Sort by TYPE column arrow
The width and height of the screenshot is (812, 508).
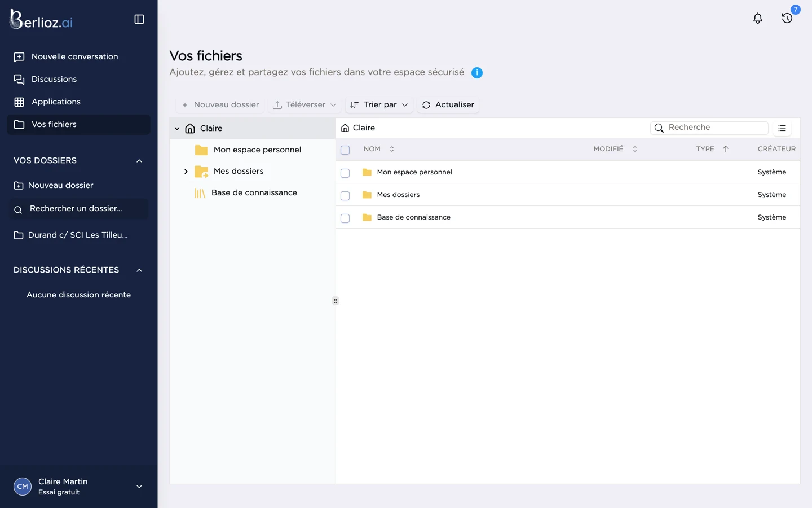click(x=726, y=149)
